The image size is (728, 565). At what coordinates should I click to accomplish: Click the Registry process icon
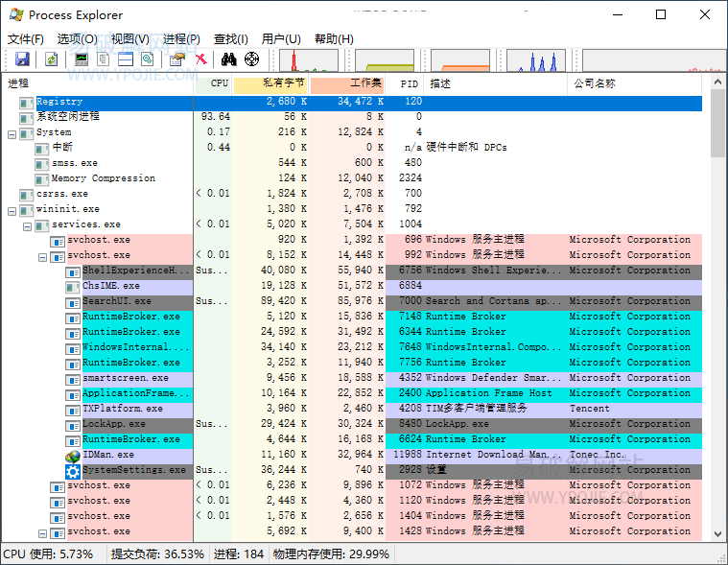[x=27, y=103]
